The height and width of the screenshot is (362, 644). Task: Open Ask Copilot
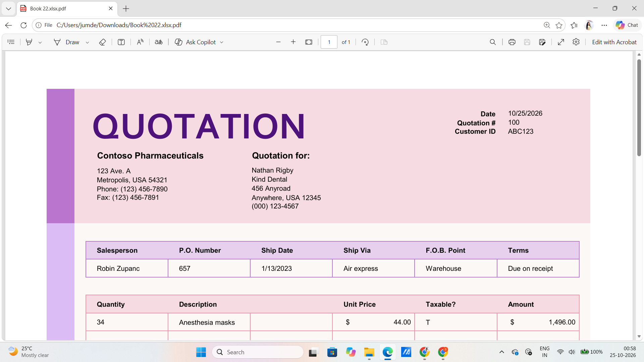tap(196, 42)
